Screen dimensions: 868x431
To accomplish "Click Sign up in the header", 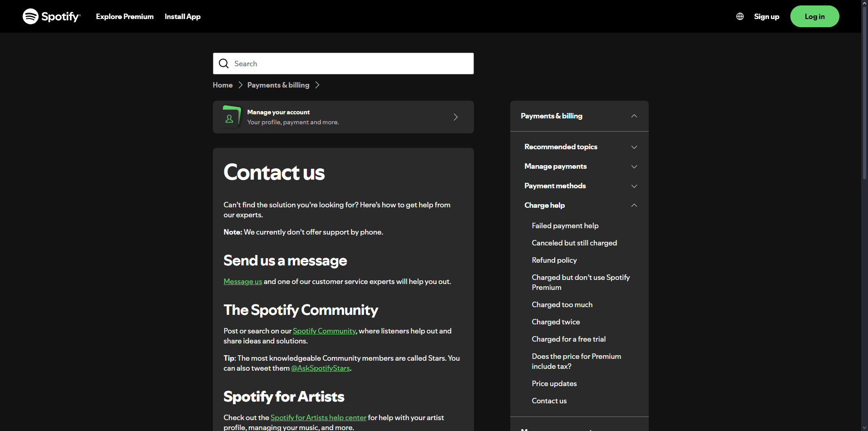I will tap(767, 16).
